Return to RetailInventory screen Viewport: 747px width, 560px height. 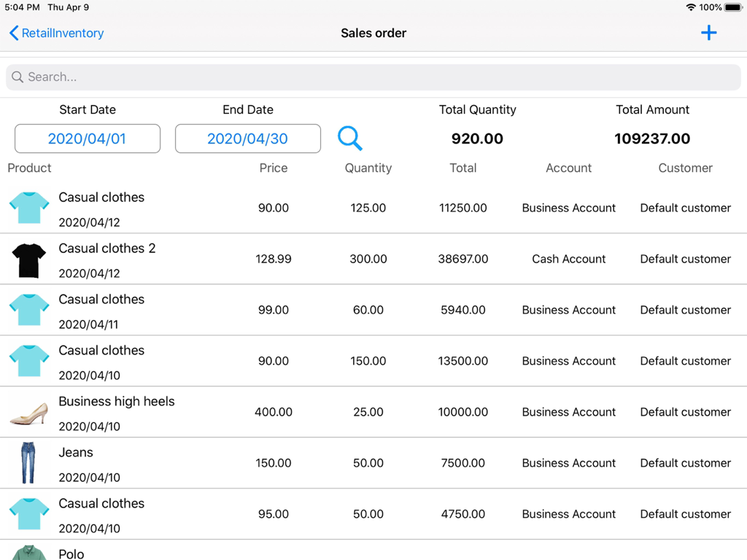[x=55, y=33]
